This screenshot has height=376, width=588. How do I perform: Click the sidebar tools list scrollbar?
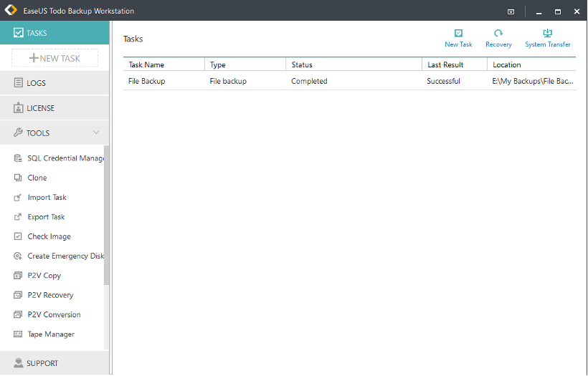point(107,215)
